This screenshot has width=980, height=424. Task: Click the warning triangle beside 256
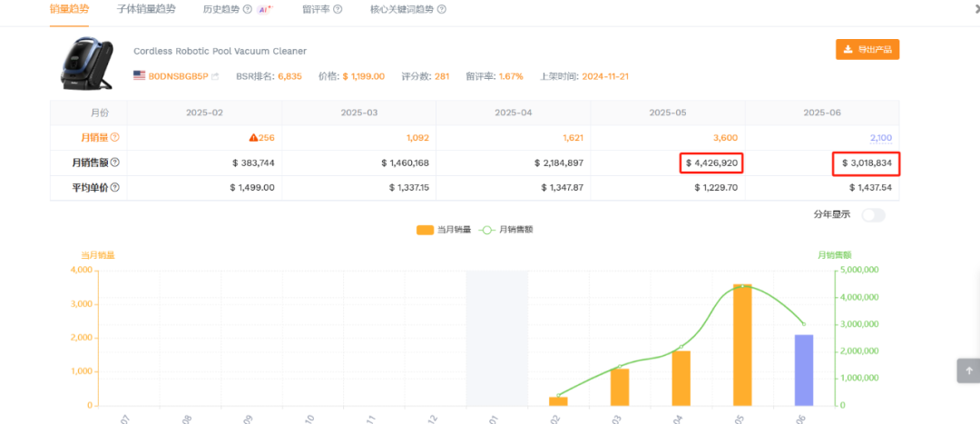[x=254, y=137]
